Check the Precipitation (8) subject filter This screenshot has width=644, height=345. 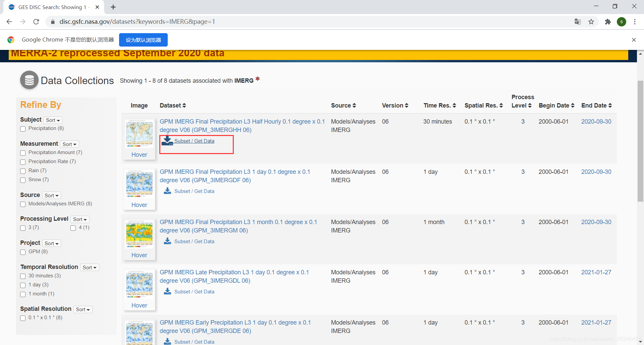pyautogui.click(x=23, y=129)
